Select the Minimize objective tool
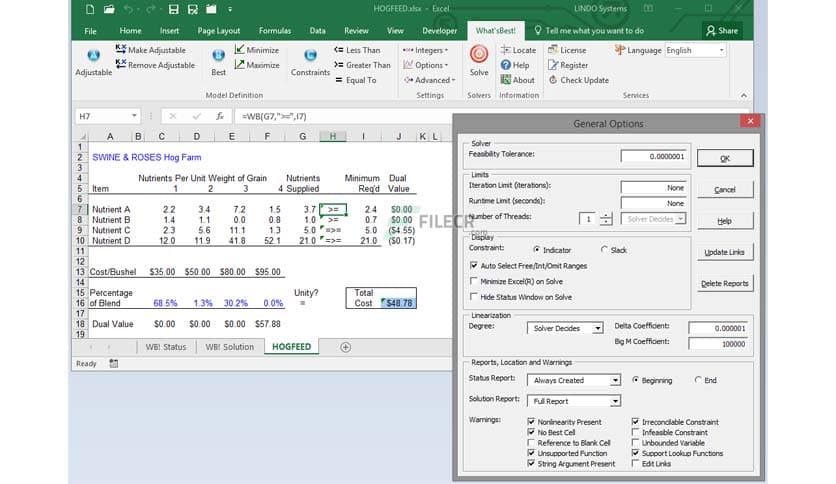This screenshot has width=836, height=484. point(257,50)
